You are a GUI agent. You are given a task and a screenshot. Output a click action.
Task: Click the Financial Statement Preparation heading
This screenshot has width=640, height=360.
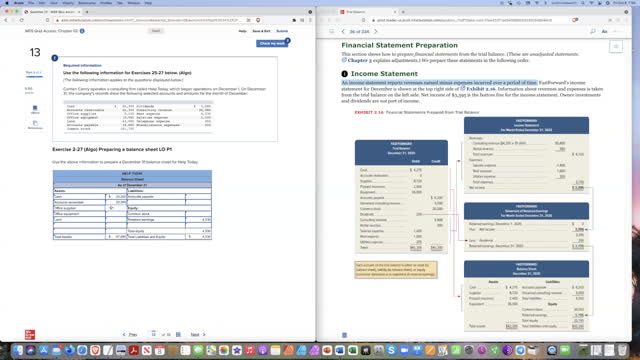click(399, 45)
